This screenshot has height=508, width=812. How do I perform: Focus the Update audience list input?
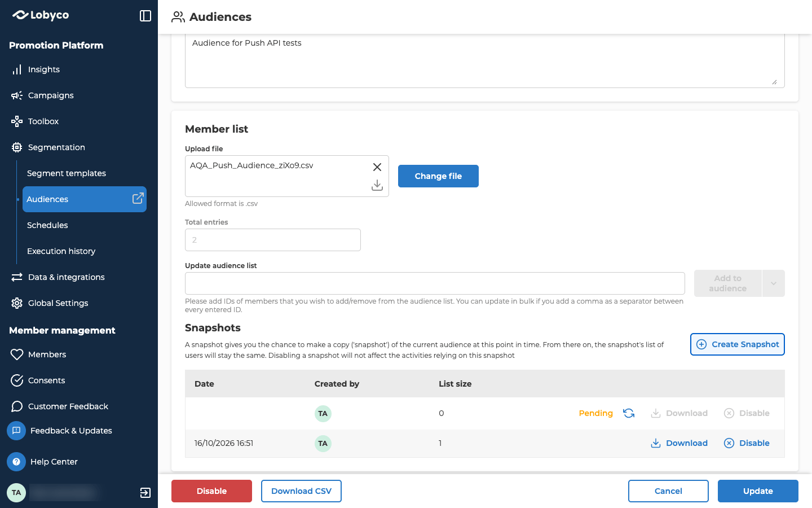pos(435,283)
